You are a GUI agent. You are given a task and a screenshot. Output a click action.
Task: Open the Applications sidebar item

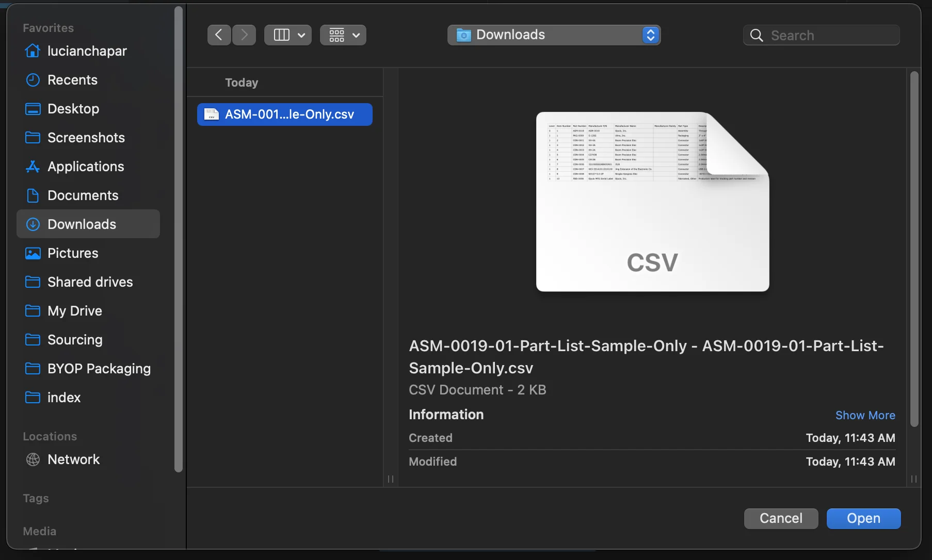click(x=86, y=167)
